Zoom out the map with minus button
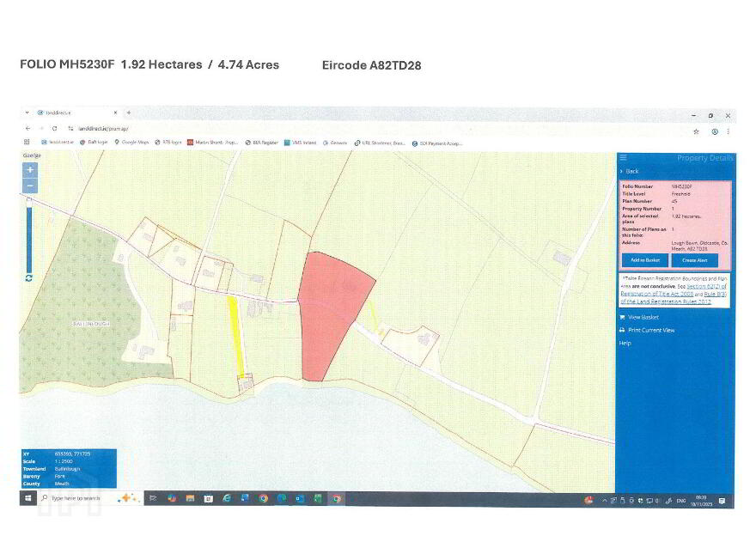Image resolution: width=756 pixels, height=554 pixels. pos(30,186)
